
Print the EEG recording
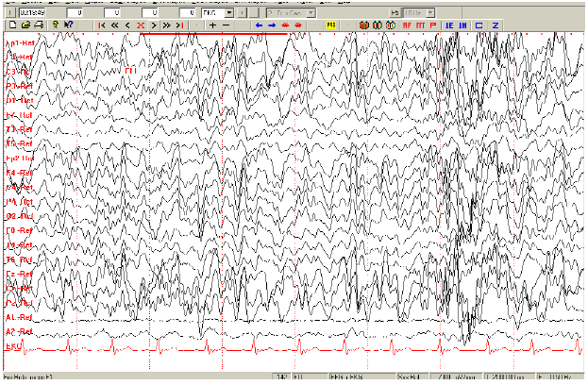click(39, 25)
